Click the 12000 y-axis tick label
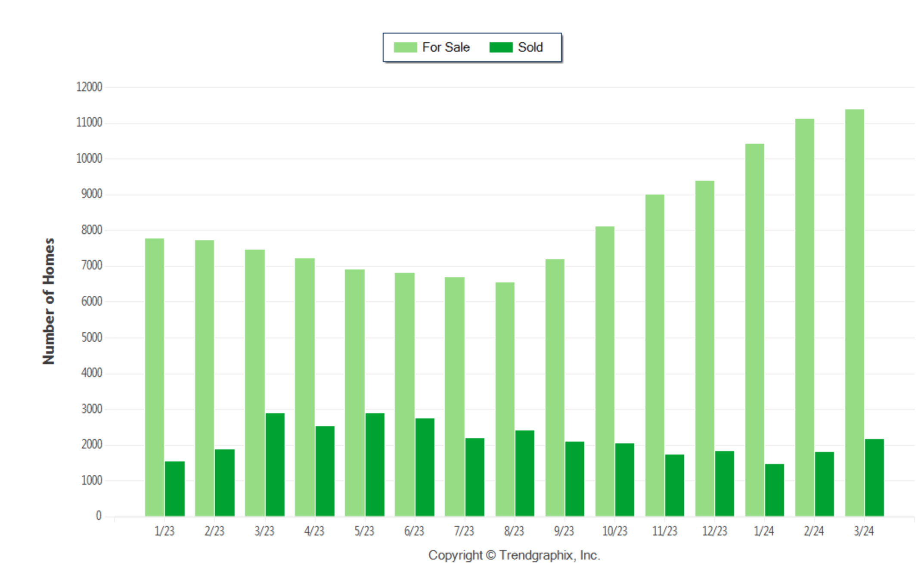Viewport: 924px width, 563px height. click(x=89, y=87)
